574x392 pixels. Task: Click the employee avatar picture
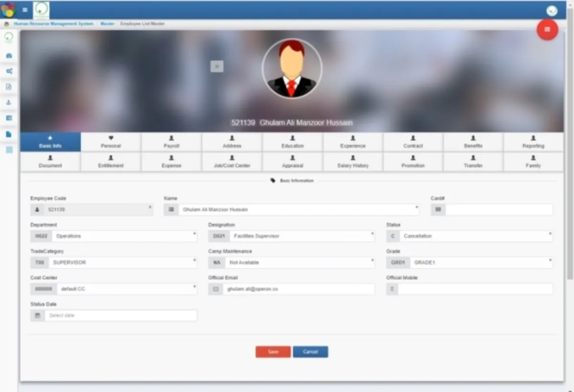click(292, 68)
